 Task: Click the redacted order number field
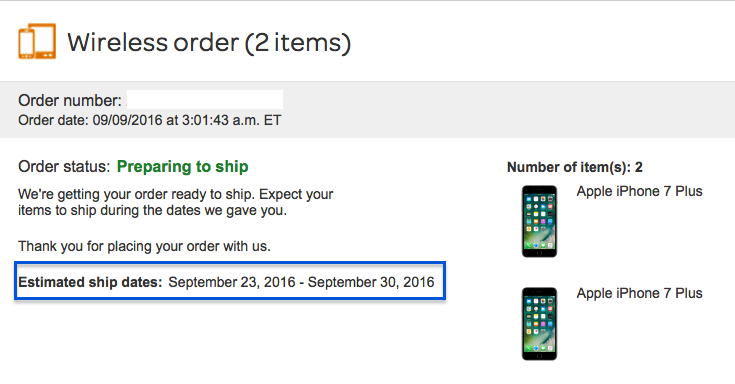(x=205, y=100)
